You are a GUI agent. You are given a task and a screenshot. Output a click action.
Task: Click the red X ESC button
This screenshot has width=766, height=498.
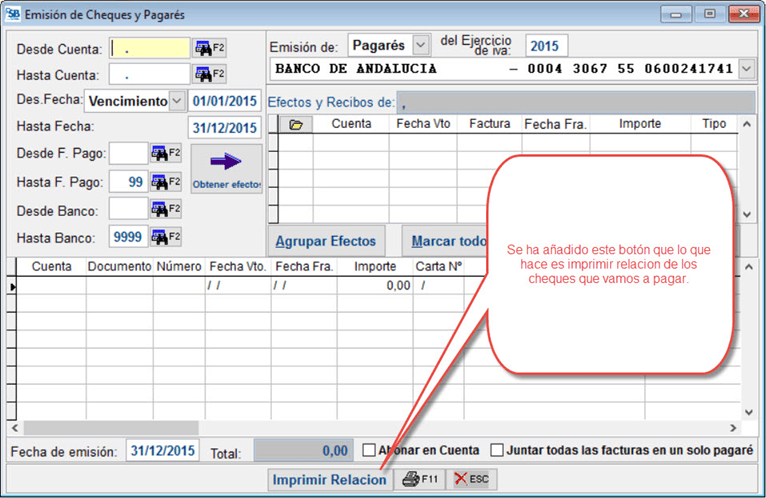[x=471, y=479]
